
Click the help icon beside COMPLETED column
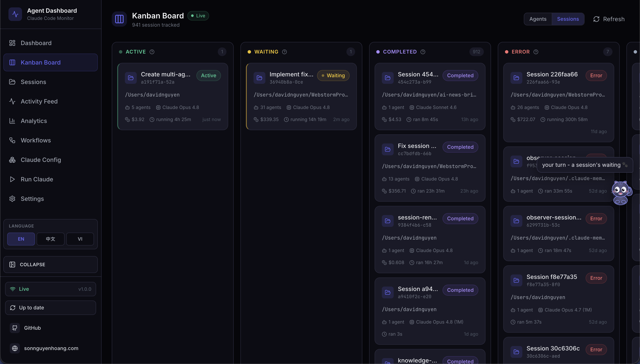point(423,52)
